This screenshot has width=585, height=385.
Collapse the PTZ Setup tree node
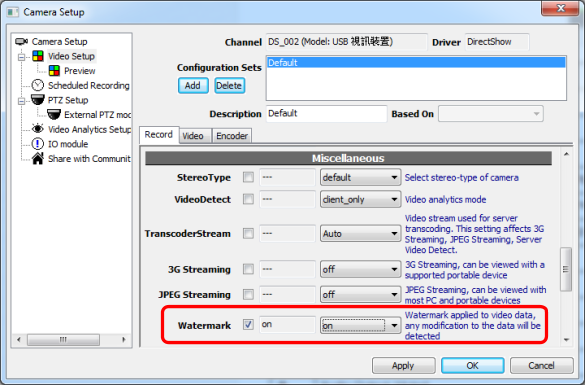(22, 101)
